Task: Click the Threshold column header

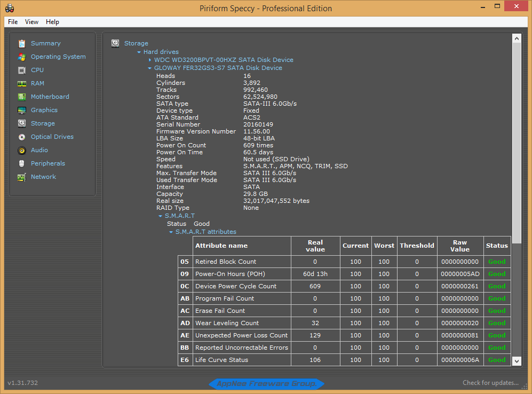Action: tap(417, 246)
